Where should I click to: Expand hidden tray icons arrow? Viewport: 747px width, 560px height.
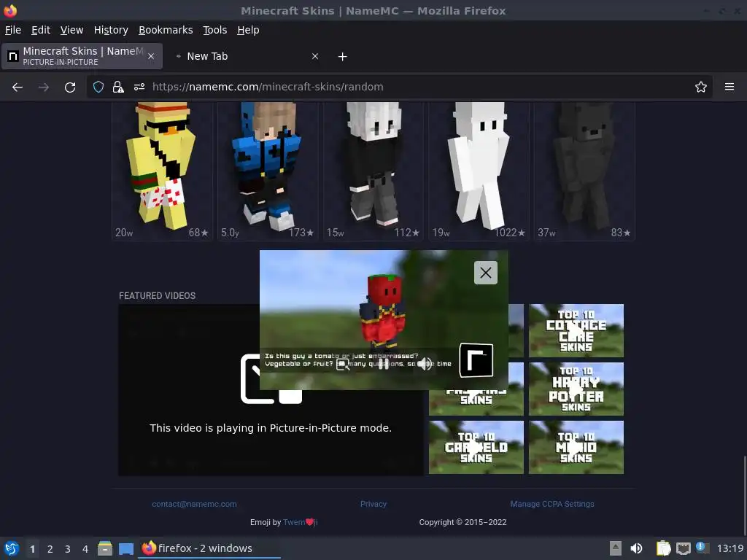click(616, 548)
